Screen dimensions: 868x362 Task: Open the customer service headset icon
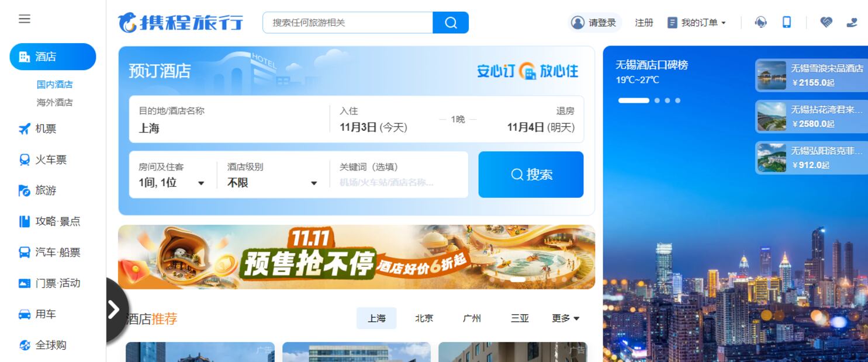(760, 22)
